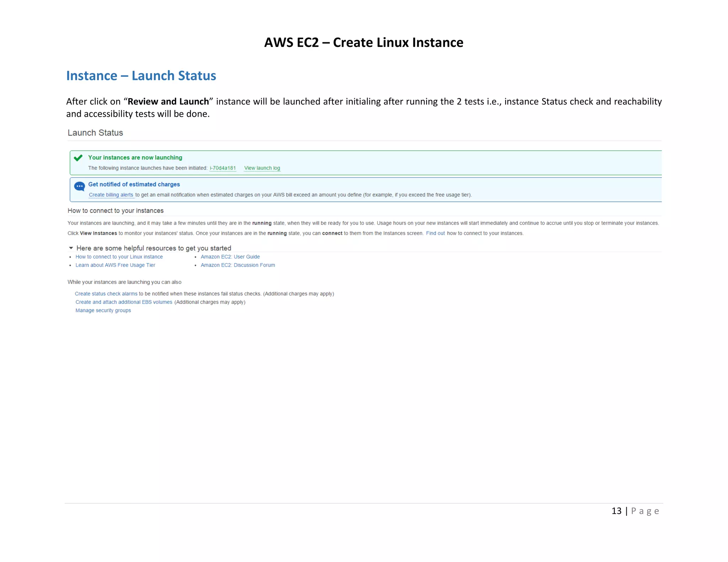The width and height of the screenshot is (728, 562).
Task: Open Amazon EC2: Discussion Forum link
Action: pos(238,265)
